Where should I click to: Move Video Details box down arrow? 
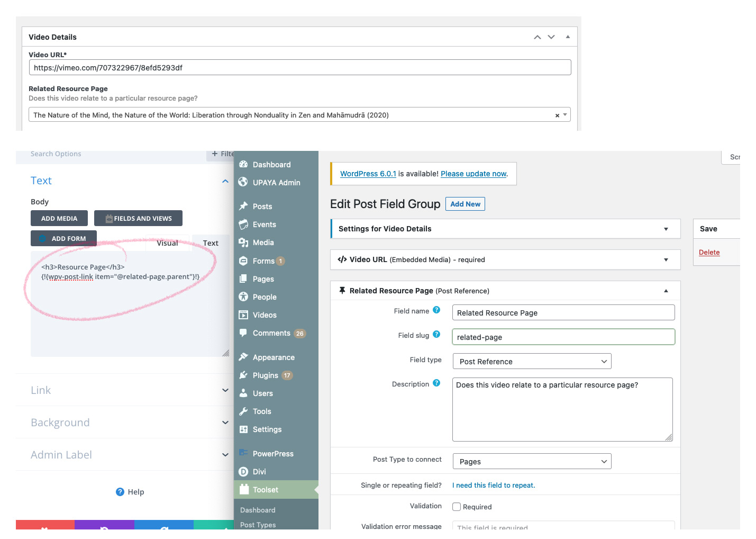(551, 37)
